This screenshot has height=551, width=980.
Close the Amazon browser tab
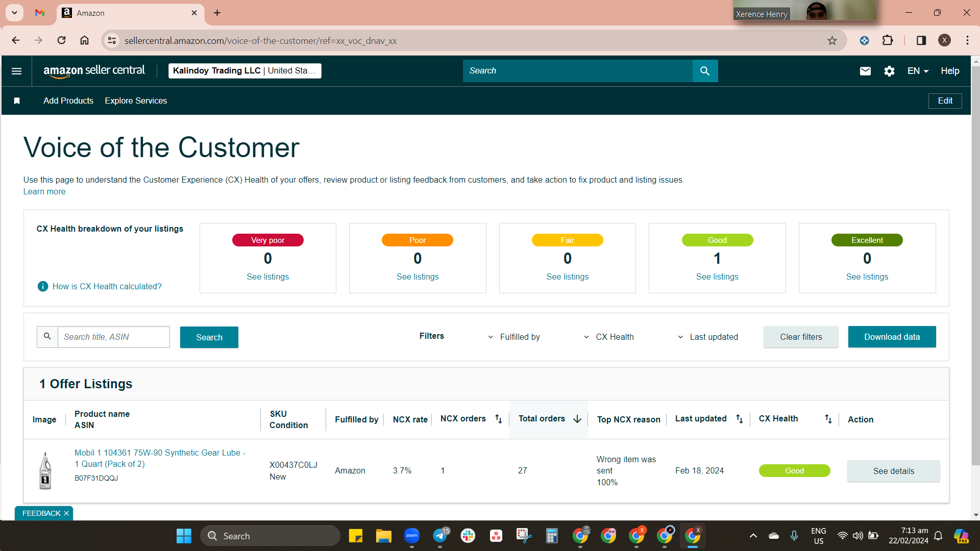click(194, 13)
